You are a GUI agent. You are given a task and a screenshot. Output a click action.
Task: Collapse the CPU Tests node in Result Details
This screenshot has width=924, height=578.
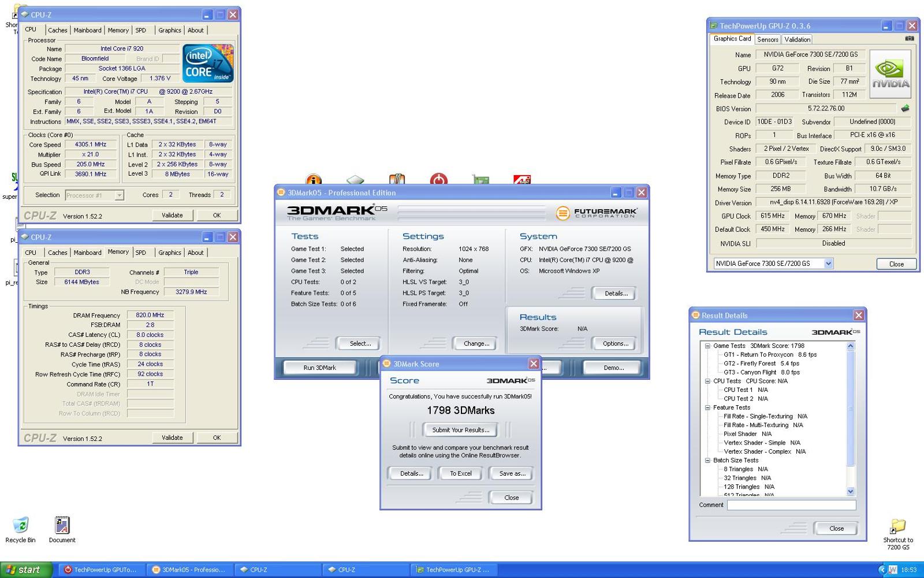(x=707, y=381)
